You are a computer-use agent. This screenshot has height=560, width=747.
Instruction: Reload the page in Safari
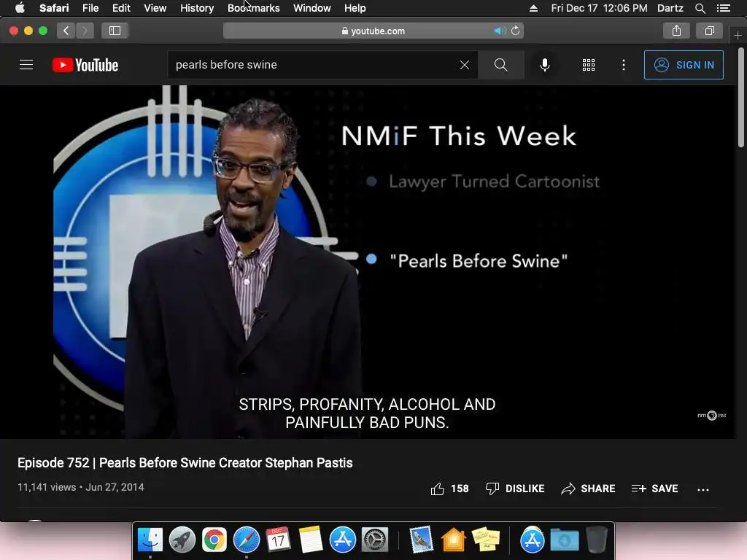coord(516,31)
